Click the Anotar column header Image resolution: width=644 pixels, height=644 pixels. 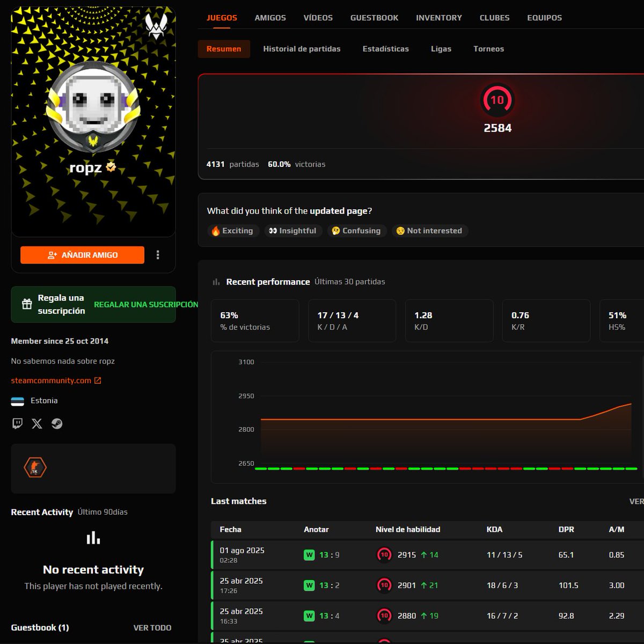(316, 529)
